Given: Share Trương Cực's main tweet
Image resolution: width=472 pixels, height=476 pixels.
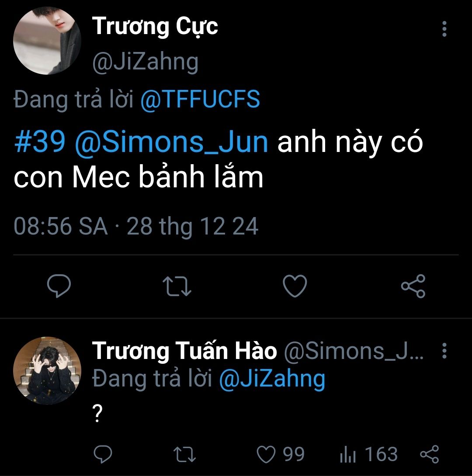Looking at the screenshot, I should pyautogui.click(x=413, y=286).
